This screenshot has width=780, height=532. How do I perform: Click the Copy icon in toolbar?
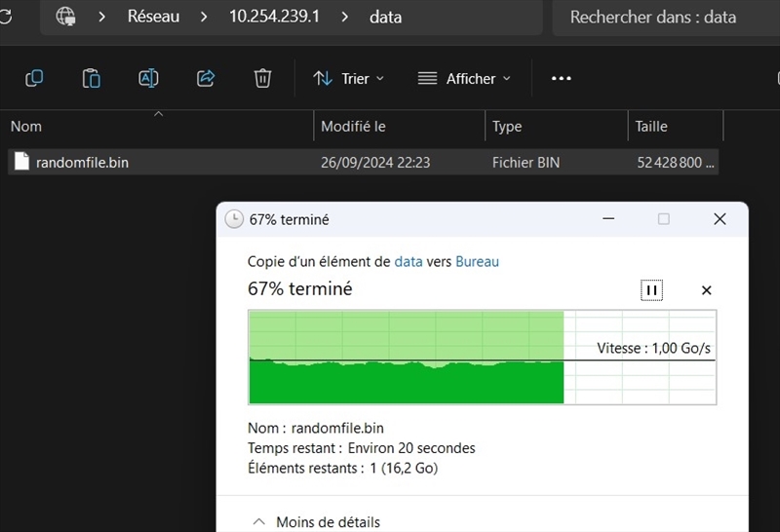tap(34, 79)
